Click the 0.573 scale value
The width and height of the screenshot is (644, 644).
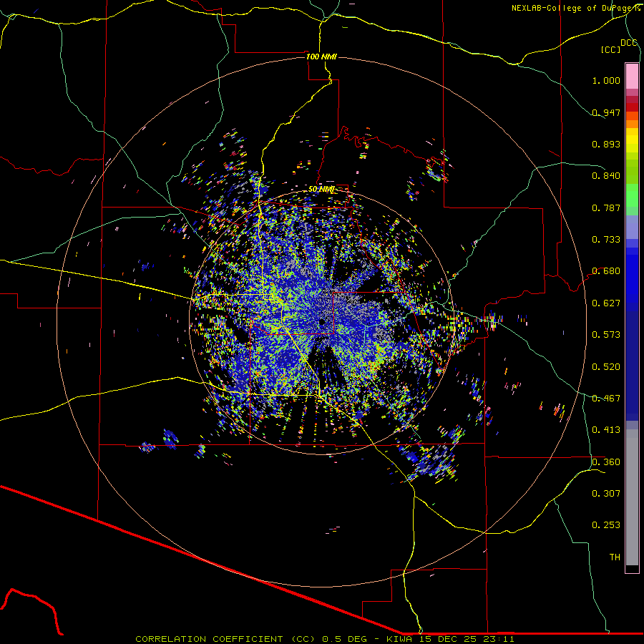(x=606, y=334)
